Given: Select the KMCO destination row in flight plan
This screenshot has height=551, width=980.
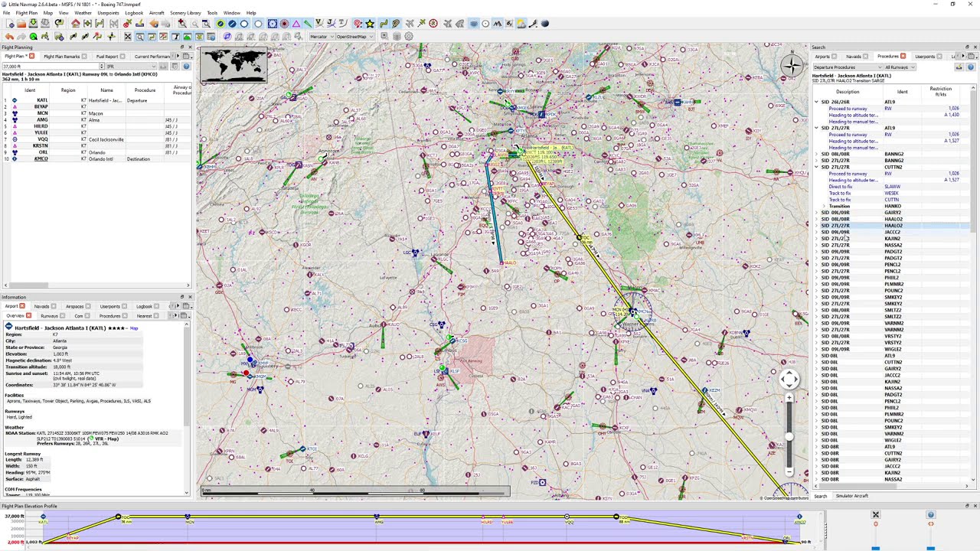Looking at the screenshot, I should (x=96, y=159).
